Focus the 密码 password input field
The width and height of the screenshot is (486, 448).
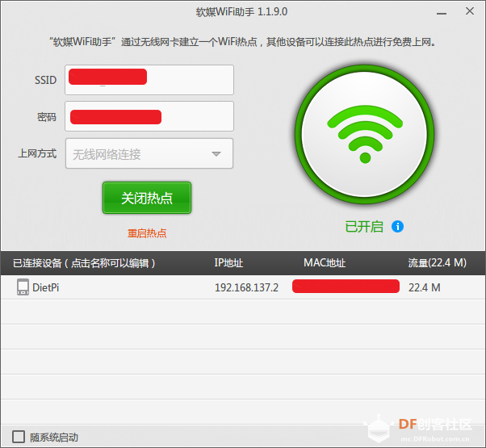click(x=149, y=116)
